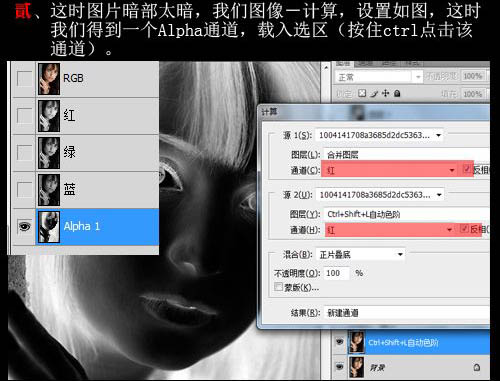Enable the 蒙版(K) checkbox
Viewport: 500px width, 381px height.
tap(278, 287)
